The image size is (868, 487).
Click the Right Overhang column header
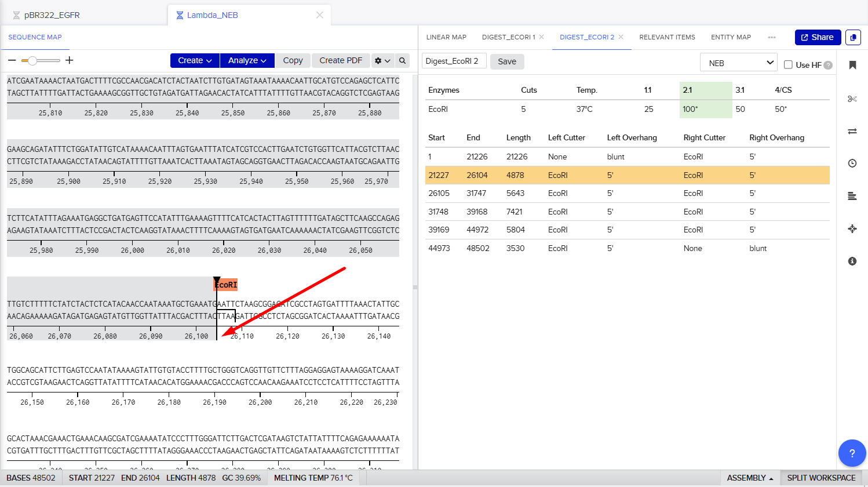point(777,137)
